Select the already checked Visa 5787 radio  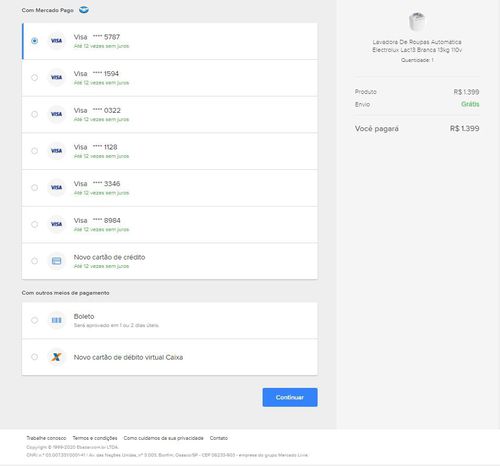34,41
